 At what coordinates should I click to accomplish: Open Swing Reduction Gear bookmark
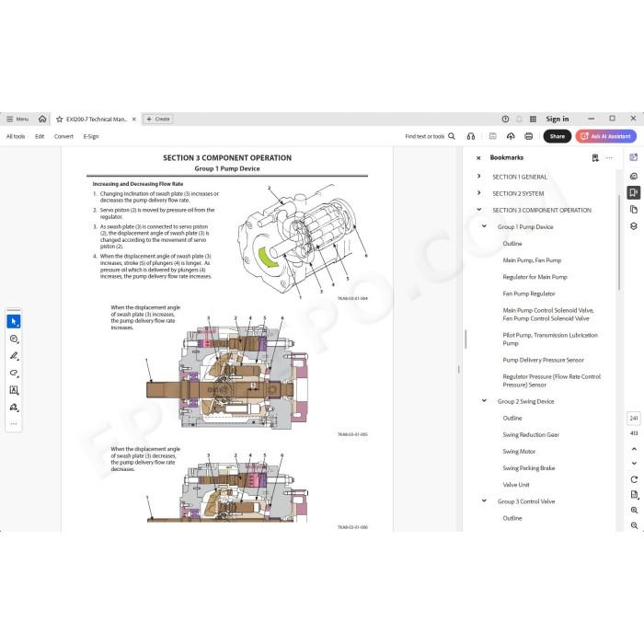531,435
